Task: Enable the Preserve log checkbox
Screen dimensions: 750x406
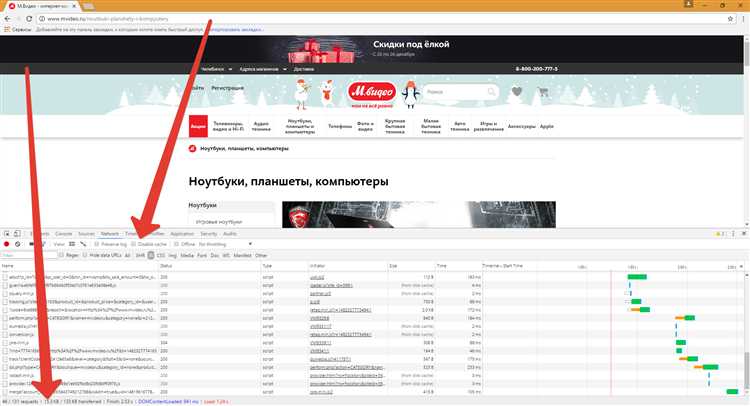Action: click(97, 244)
